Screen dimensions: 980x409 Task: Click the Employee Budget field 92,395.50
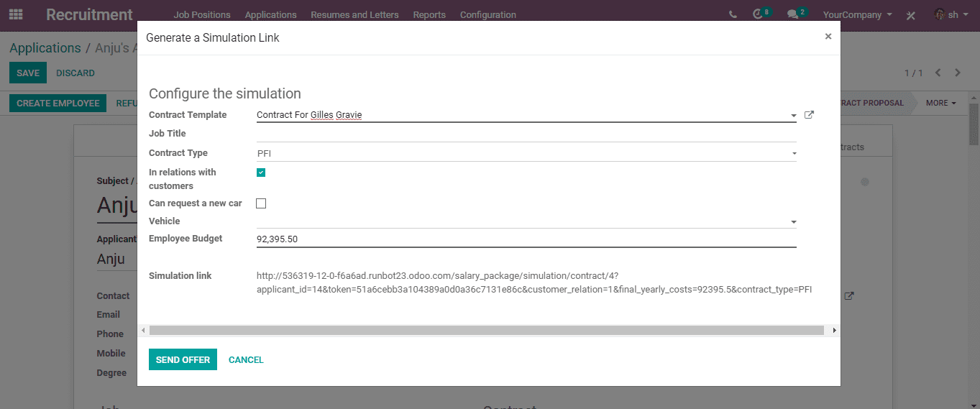click(x=526, y=239)
